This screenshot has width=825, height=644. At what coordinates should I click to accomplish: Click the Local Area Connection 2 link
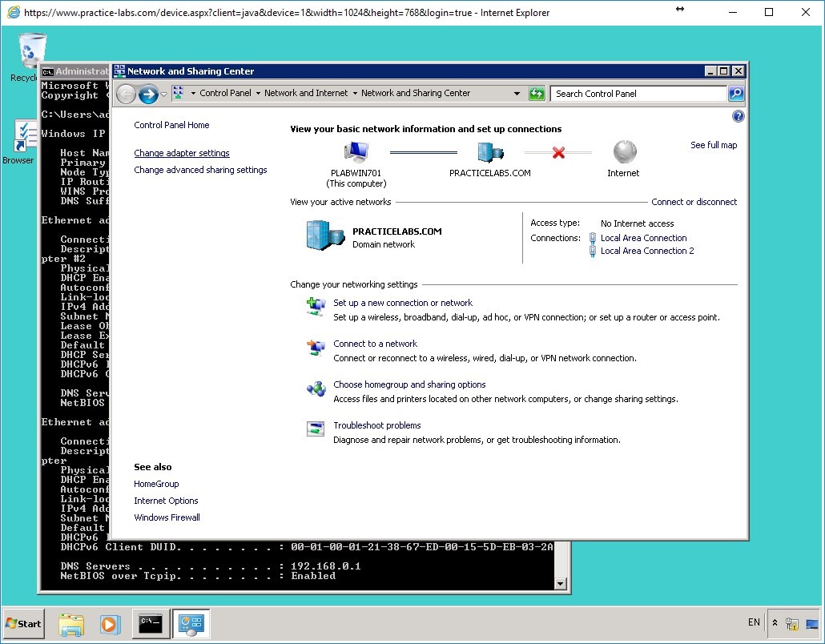[x=646, y=251]
